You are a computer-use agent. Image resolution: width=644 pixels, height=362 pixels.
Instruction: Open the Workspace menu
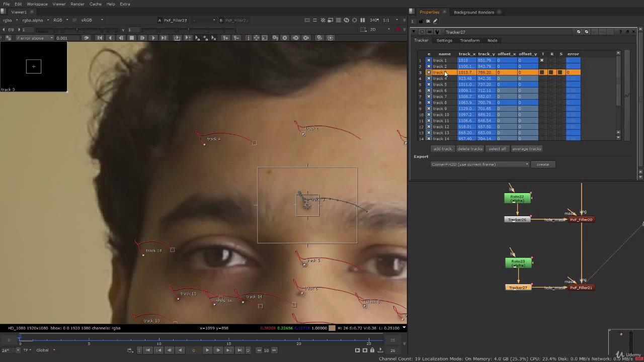pyautogui.click(x=37, y=4)
